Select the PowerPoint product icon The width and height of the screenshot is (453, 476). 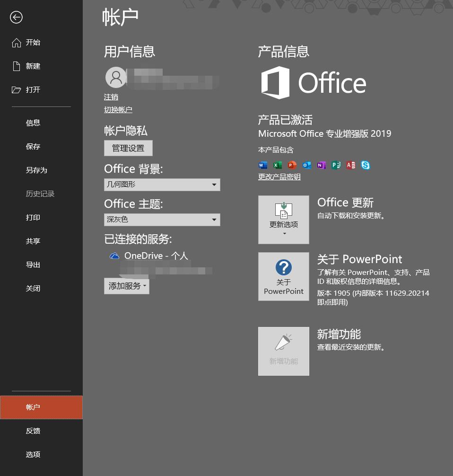tap(292, 165)
